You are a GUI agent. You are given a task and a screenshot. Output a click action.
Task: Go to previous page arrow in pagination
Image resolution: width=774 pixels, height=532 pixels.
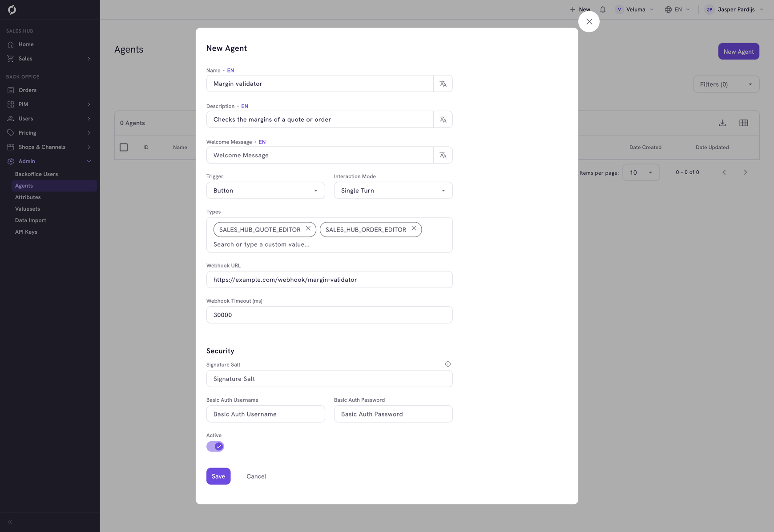tap(724, 172)
